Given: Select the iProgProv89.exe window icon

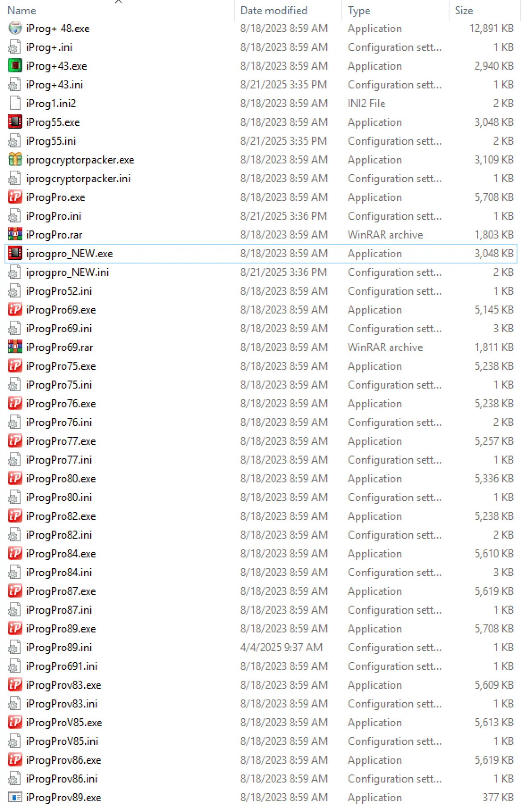Looking at the screenshot, I should (15, 798).
